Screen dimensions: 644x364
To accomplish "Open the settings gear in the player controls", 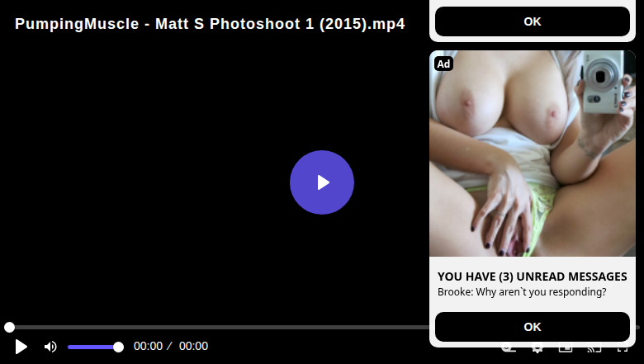I will [537, 349].
